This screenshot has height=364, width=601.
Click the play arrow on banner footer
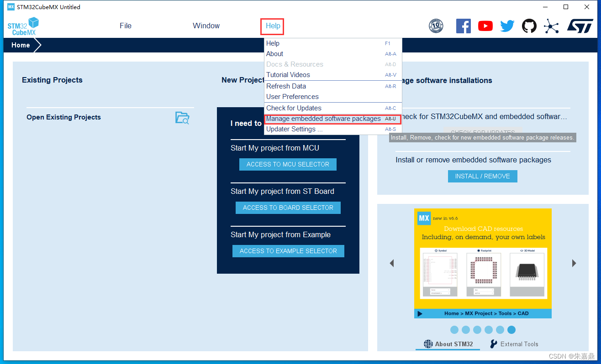point(420,313)
